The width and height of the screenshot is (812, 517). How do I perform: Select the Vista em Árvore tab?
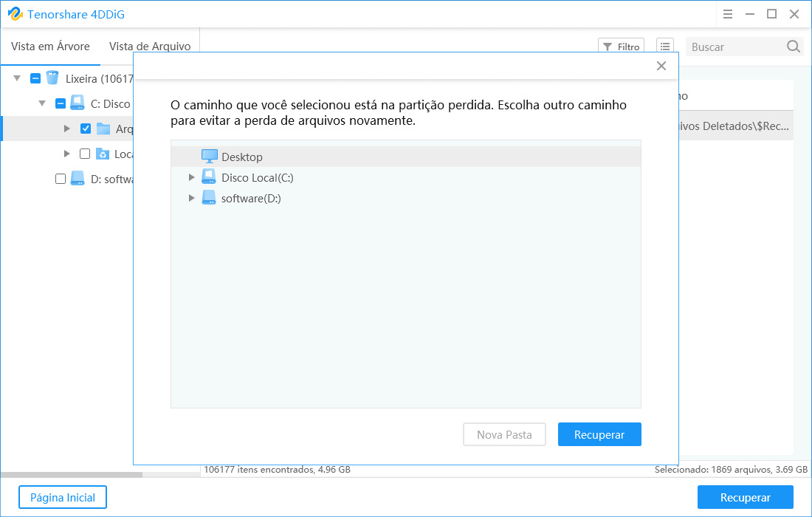[50, 46]
